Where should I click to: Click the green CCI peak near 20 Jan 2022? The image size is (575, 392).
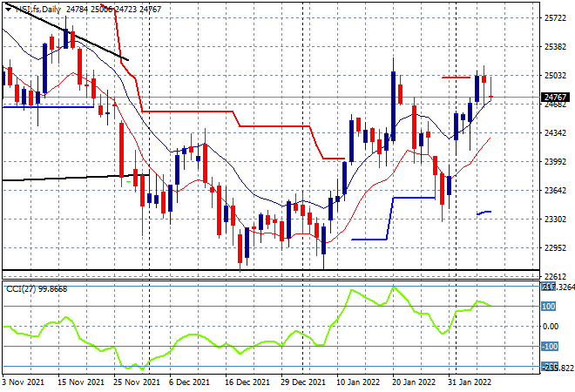coord(394,287)
